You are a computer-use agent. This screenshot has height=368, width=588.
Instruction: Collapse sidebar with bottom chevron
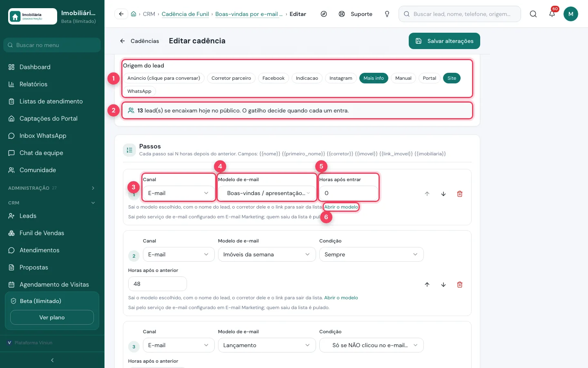pos(52,360)
